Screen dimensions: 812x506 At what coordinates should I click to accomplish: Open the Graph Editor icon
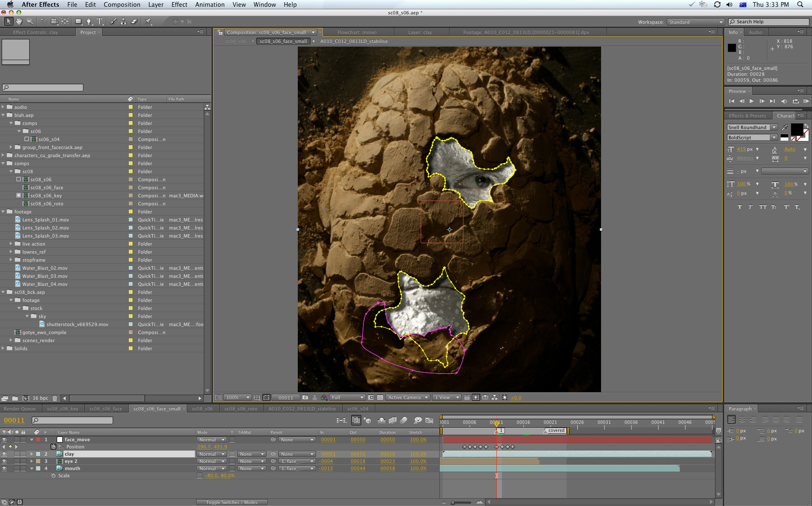pyautogui.click(x=429, y=420)
